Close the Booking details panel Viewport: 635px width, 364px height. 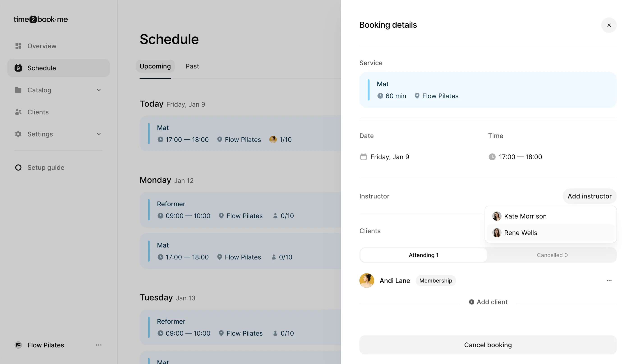coord(609,25)
